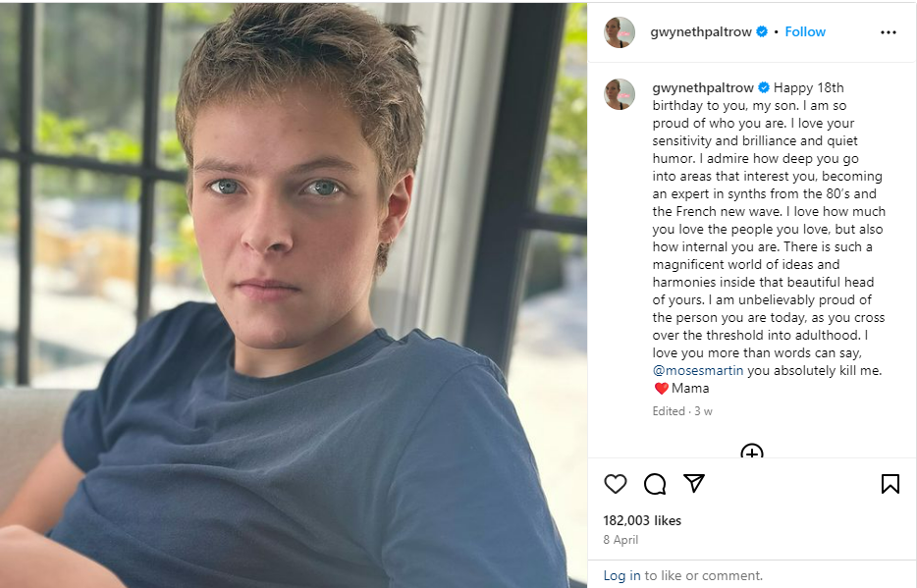Screen dimensions: 917x588
Task: View the 182,003 likes list
Action: click(642, 520)
